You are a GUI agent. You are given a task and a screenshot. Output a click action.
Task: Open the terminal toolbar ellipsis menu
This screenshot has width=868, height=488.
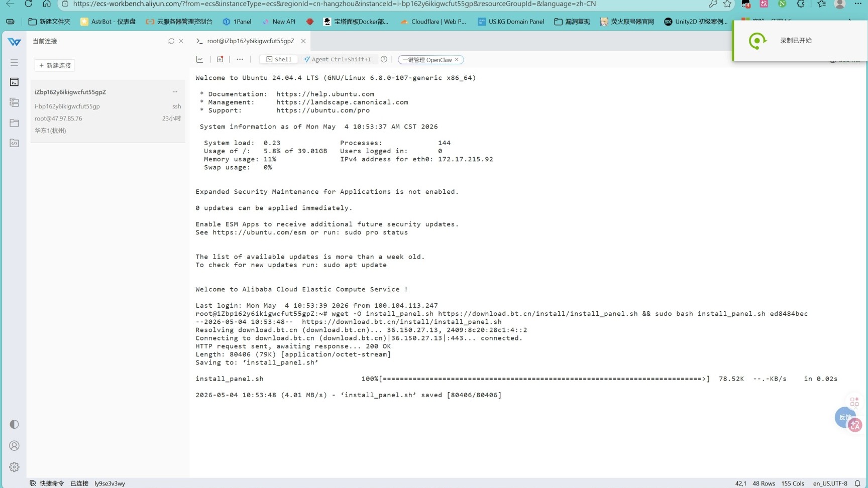click(x=240, y=59)
